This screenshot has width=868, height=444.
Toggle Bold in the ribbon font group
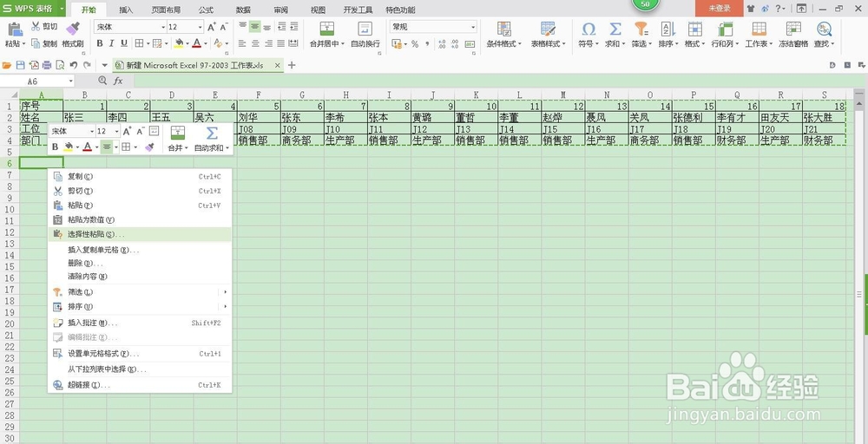[100, 43]
